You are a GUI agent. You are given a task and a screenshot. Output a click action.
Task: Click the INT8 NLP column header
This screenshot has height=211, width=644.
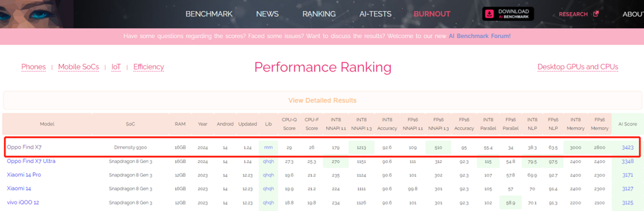[x=532, y=124]
